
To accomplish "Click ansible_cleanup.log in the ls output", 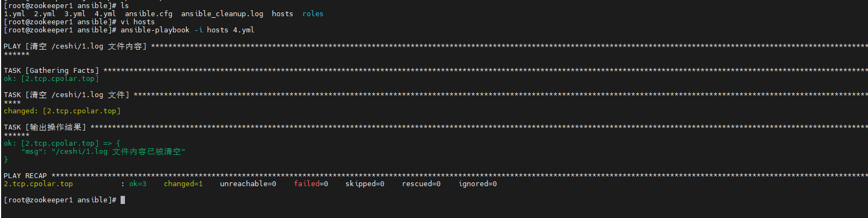I will [222, 14].
